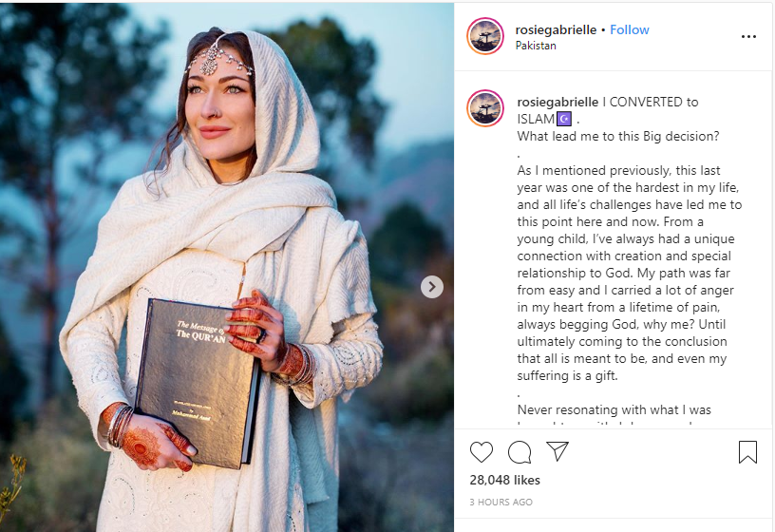Click the 'Never resonating with what I was' line
Image resolution: width=775 pixels, height=532 pixels.
pyautogui.click(x=614, y=409)
